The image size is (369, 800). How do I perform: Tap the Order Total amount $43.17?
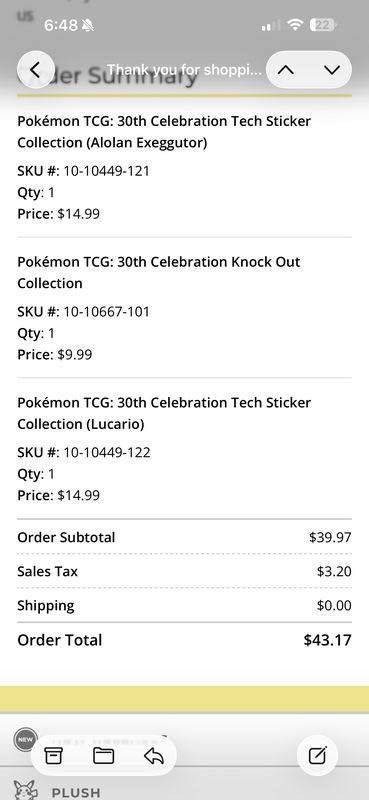[x=327, y=640]
